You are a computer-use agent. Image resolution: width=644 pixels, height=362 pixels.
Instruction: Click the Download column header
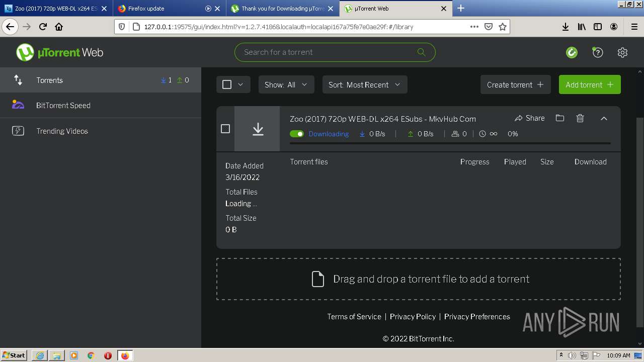point(590,161)
